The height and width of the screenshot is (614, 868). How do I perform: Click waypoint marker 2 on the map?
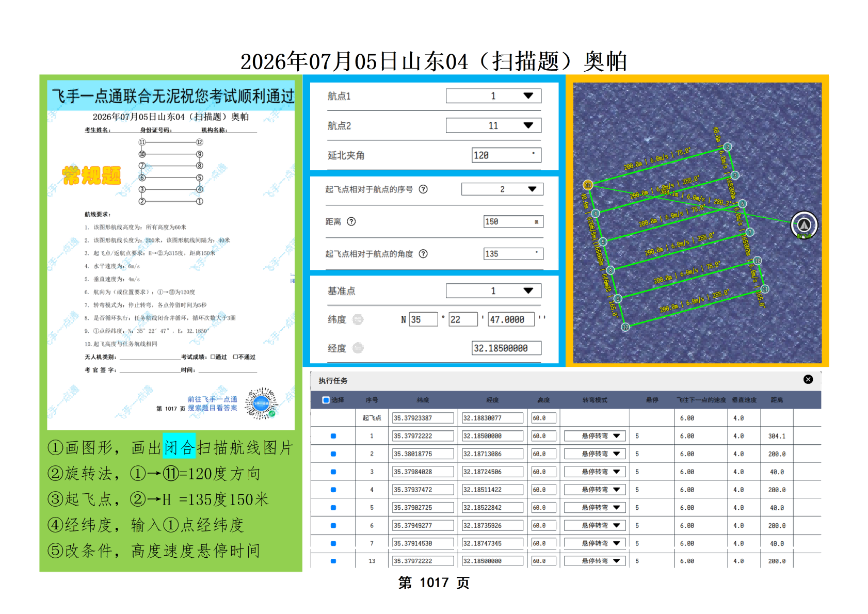727,147
